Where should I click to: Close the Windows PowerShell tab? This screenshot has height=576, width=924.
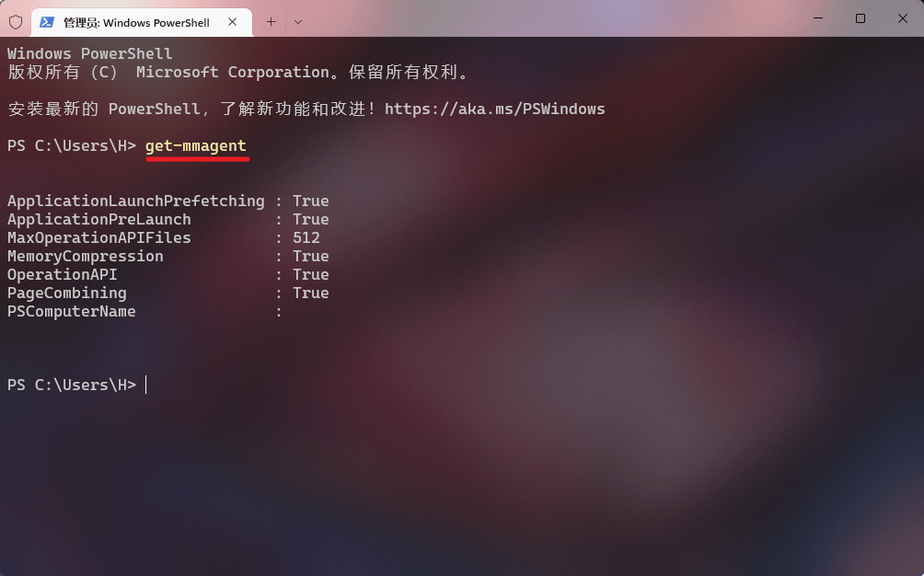pyautogui.click(x=233, y=22)
